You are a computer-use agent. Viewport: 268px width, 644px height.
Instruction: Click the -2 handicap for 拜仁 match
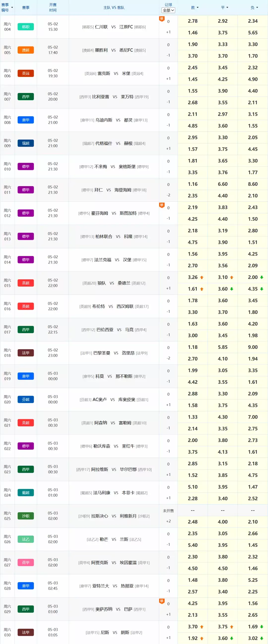click(168, 195)
